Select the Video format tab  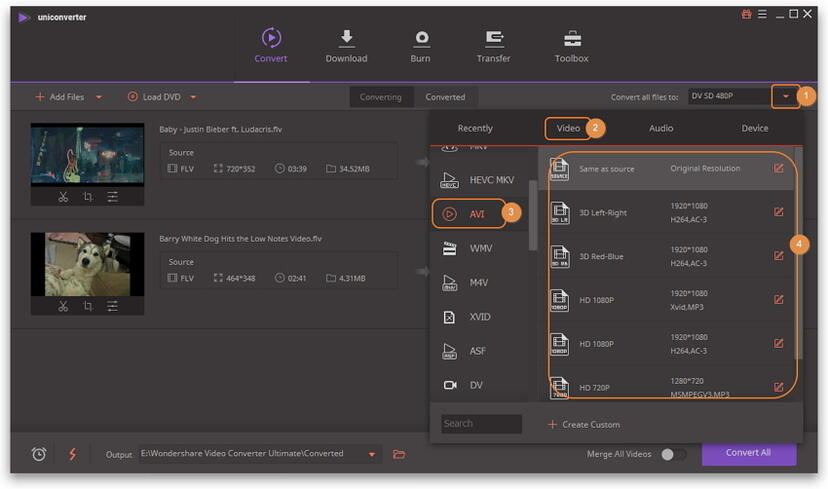(568, 128)
